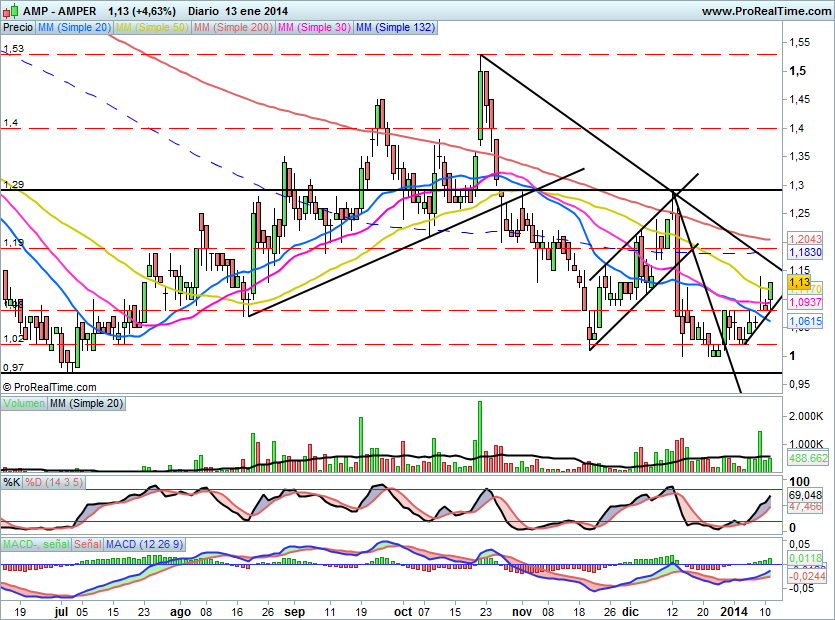Click the sep month marker on time axis

point(294,611)
